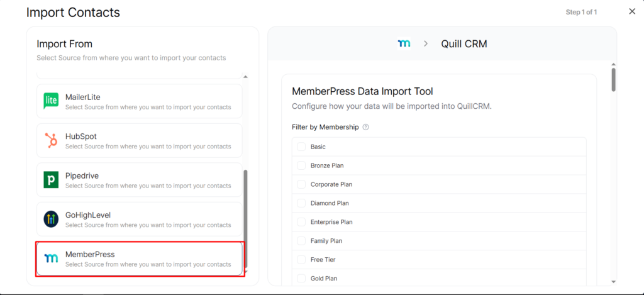The height and width of the screenshot is (295, 644).
Task: Click the MailerLite logo icon
Action: click(x=51, y=101)
